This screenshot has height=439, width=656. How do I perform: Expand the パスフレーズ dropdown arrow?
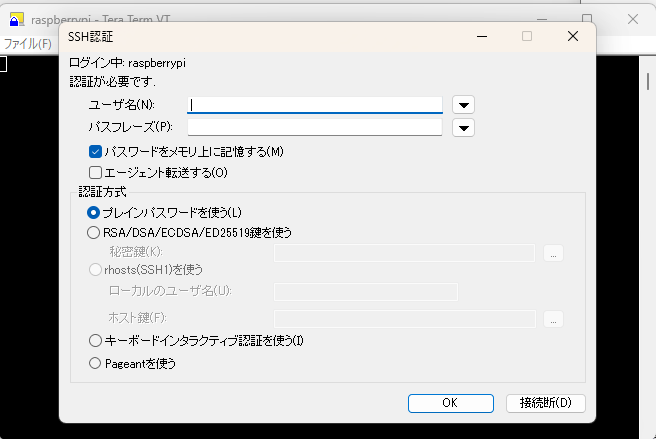tap(463, 127)
